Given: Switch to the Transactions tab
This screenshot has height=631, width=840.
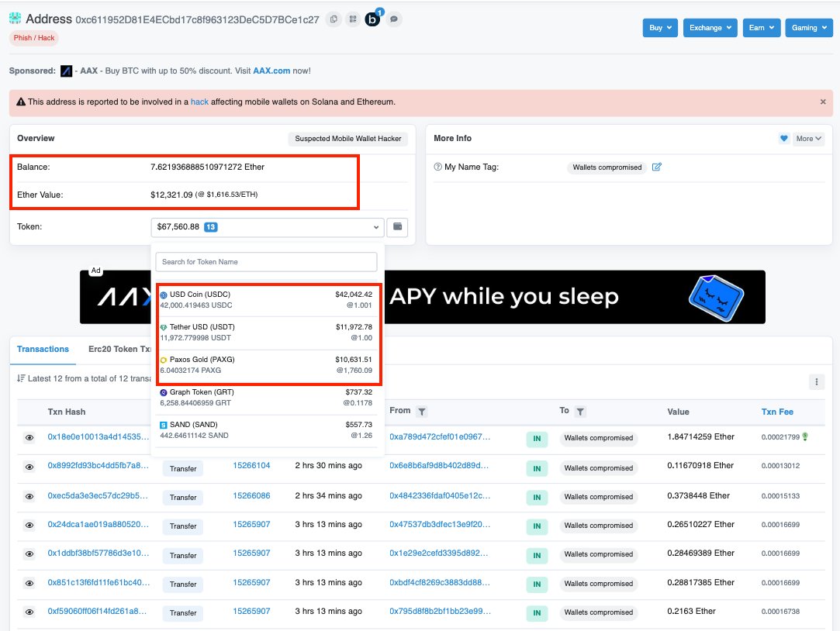Looking at the screenshot, I should [x=43, y=349].
